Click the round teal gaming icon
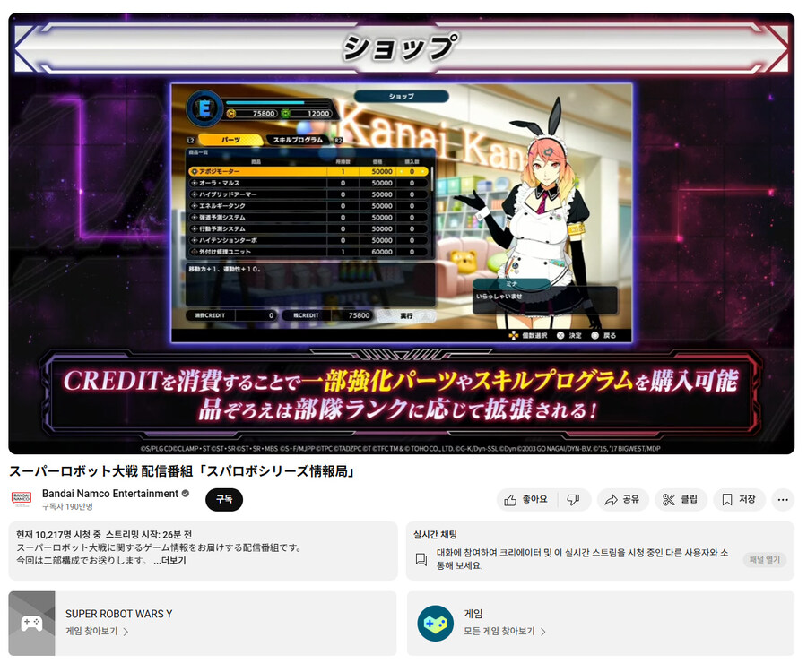This screenshot has width=807, height=672. coord(436,623)
